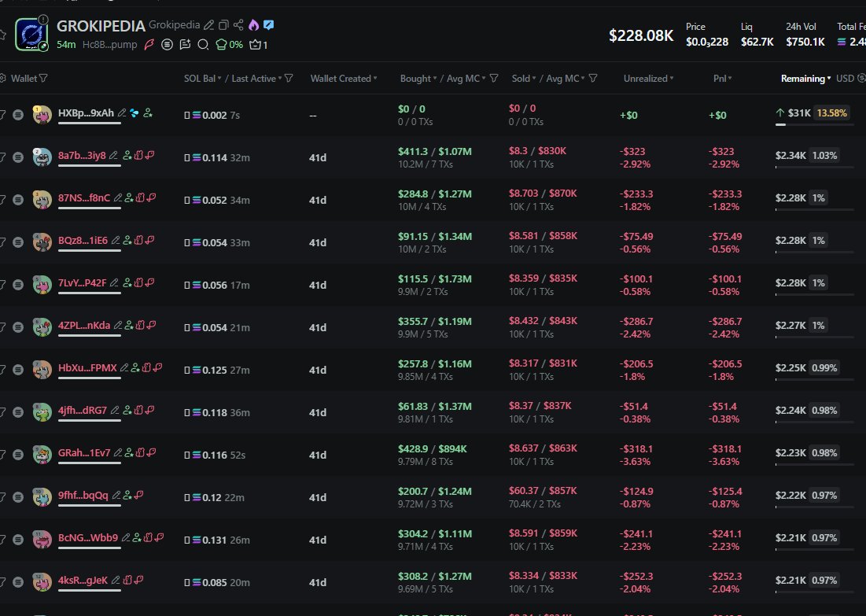Image resolution: width=866 pixels, height=616 pixels.
Task: Click the pink bear icon beside 4ksR...gJeK
Action: 127,580
